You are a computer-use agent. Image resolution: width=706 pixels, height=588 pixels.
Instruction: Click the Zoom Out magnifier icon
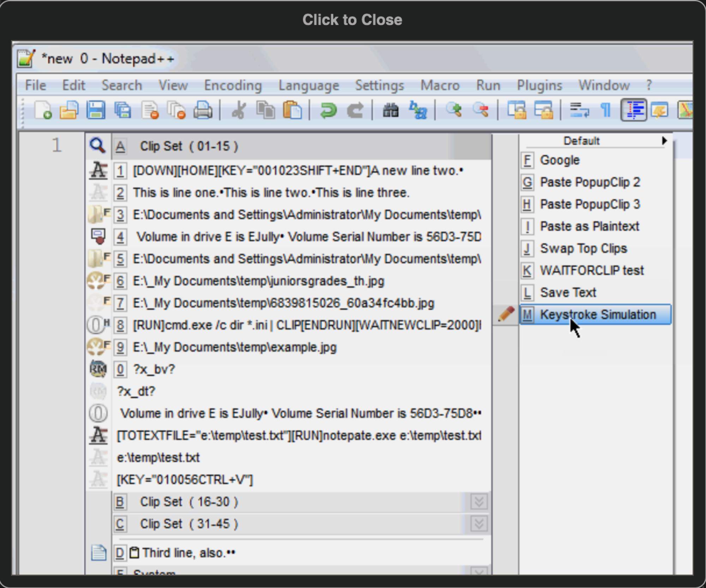coord(480,110)
